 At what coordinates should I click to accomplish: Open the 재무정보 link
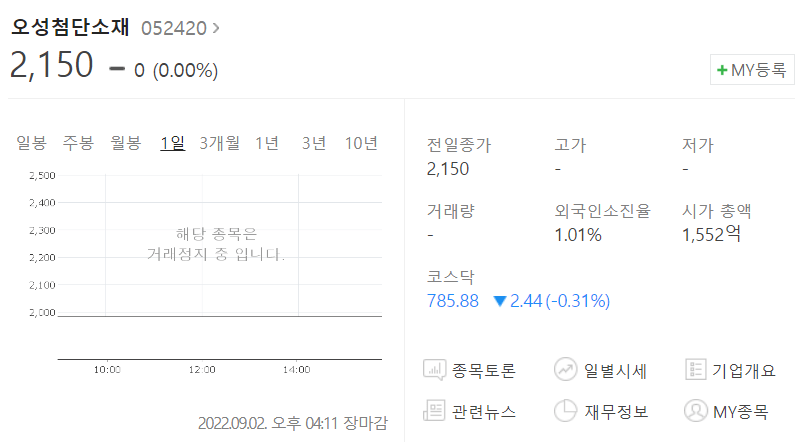[x=616, y=412]
